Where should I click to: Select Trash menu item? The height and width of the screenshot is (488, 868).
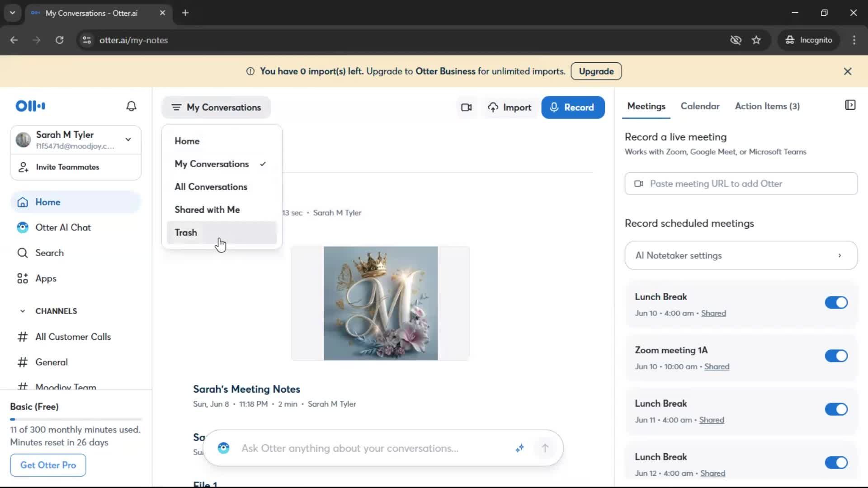tap(222, 233)
